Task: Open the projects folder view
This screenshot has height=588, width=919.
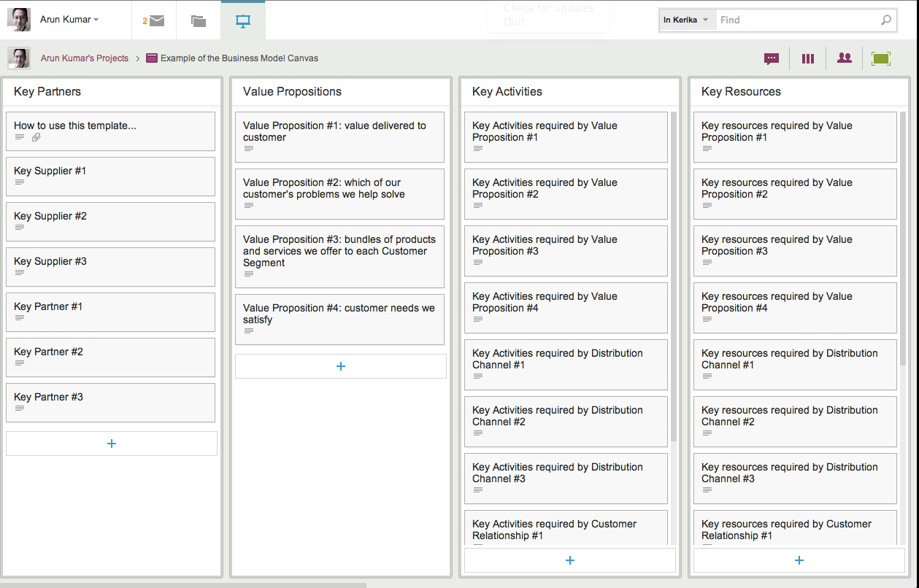Action: pyautogui.click(x=198, y=20)
